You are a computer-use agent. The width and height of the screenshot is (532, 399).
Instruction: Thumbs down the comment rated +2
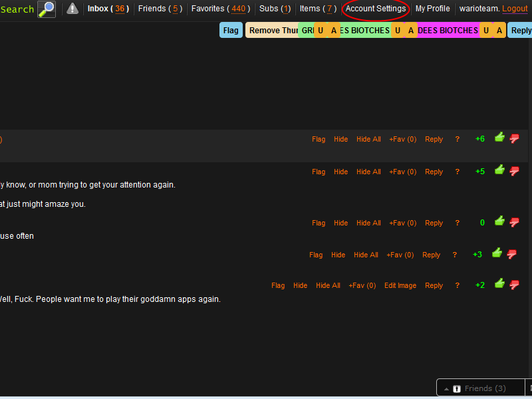pos(514,285)
